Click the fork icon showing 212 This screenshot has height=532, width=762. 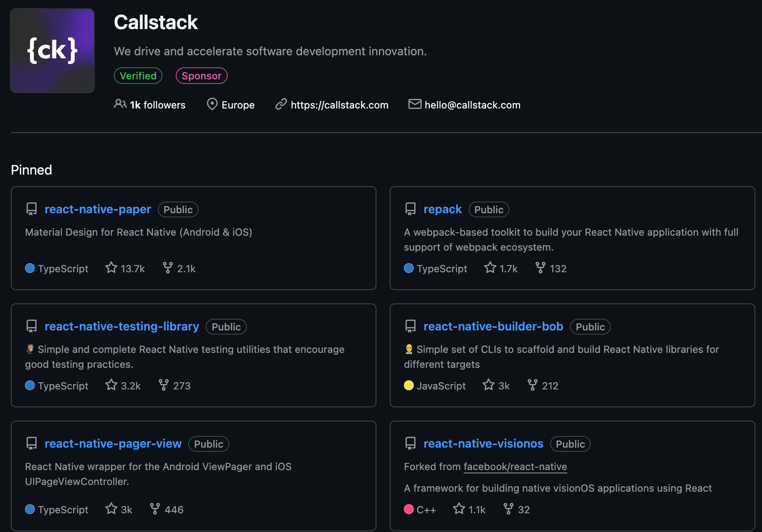(532, 385)
